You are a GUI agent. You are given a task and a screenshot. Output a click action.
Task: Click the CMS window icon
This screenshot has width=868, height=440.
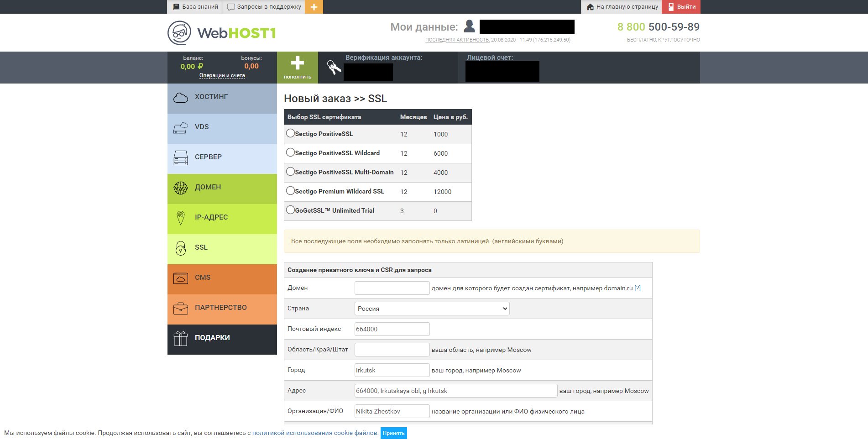181,278
